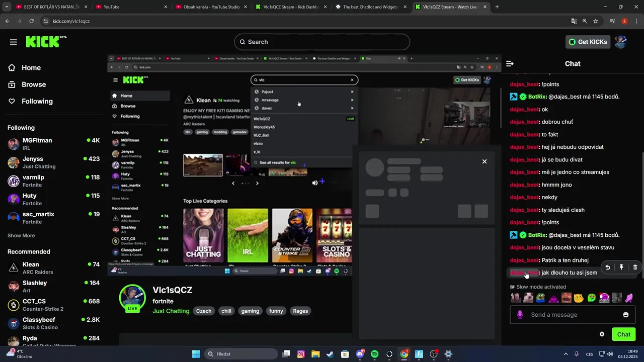This screenshot has height=362, width=644.
Task: Insert the Pepe frog emote
Action: point(541,298)
